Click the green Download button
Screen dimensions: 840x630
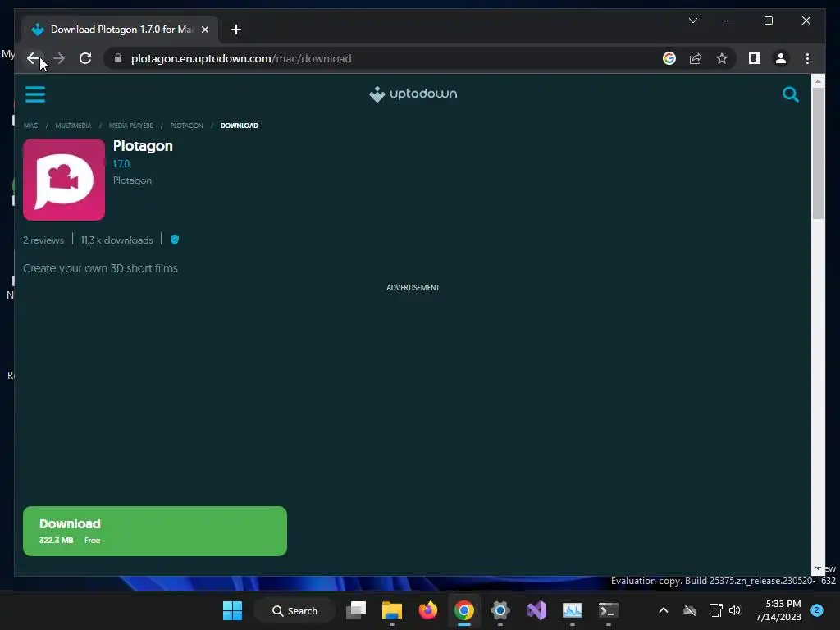point(155,531)
